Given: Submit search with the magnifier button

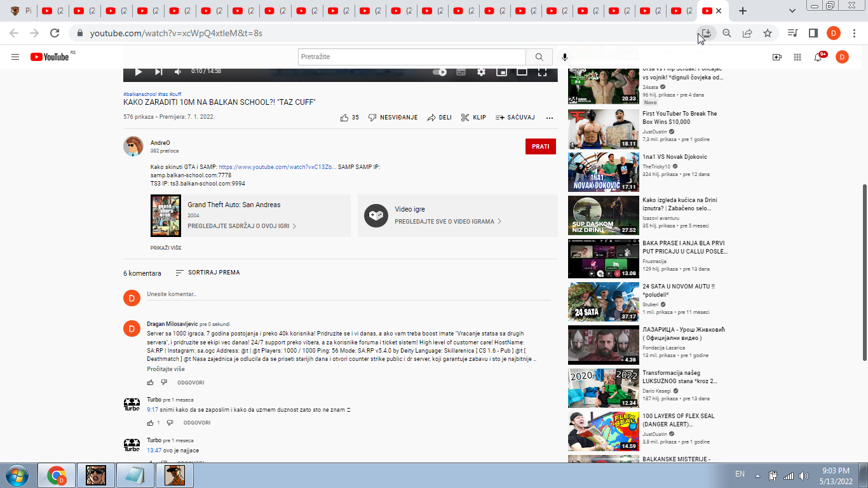Looking at the screenshot, I should [539, 57].
